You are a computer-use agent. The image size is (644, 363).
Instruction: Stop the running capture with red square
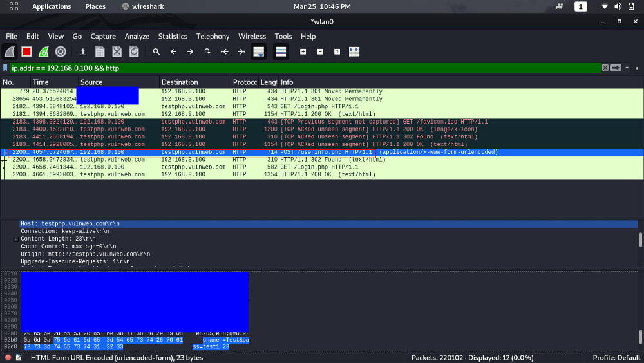[26, 51]
